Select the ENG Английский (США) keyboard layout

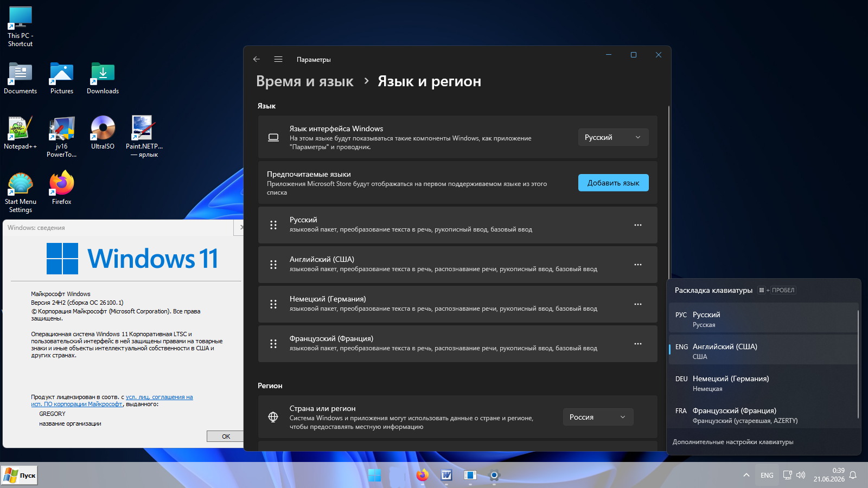coord(763,351)
